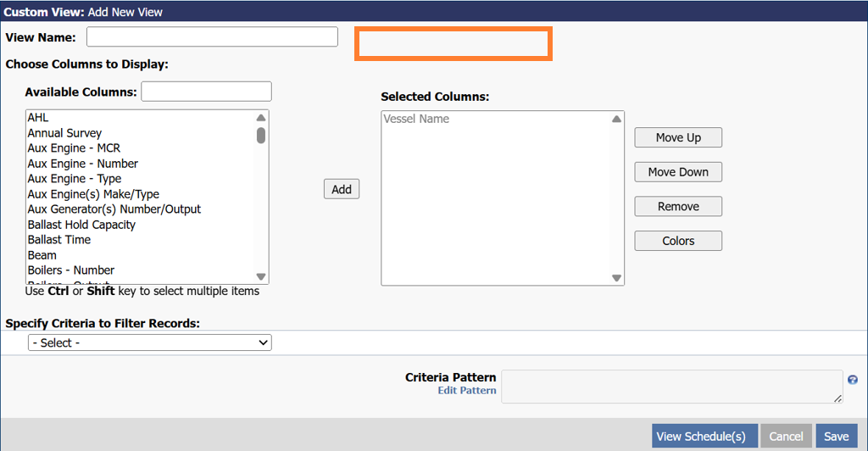Open the Colors settings button
Image resolution: width=868 pixels, height=451 pixels.
[678, 241]
